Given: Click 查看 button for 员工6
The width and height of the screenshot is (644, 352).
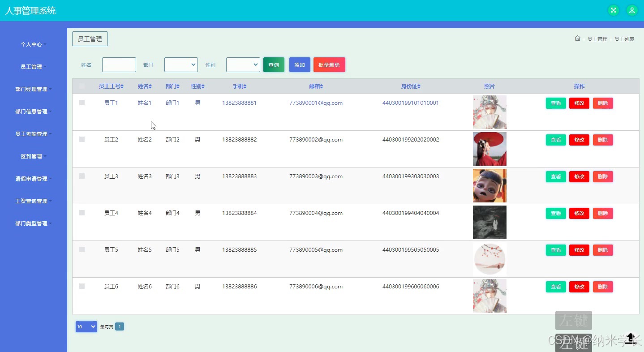Looking at the screenshot, I should [x=556, y=287].
